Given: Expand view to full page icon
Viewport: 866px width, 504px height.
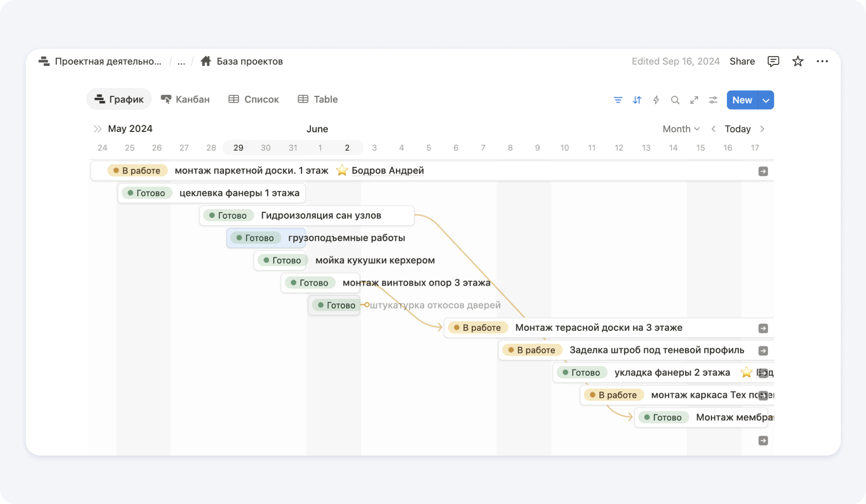Looking at the screenshot, I should pos(694,100).
